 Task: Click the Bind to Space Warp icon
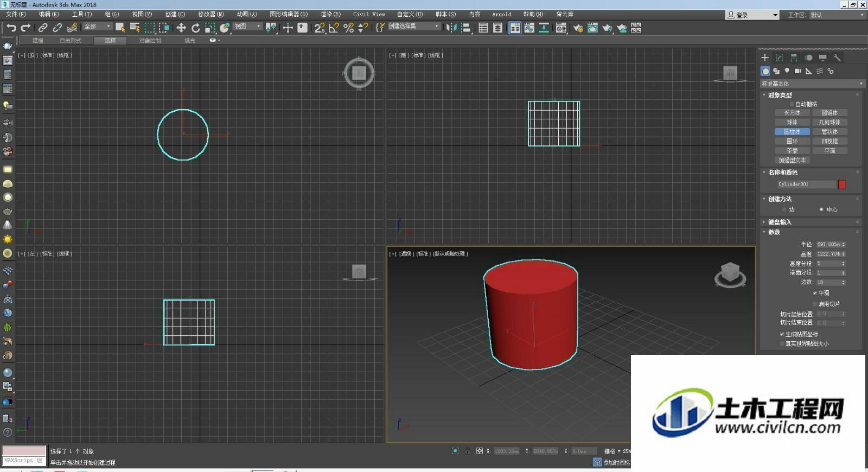(x=72, y=28)
